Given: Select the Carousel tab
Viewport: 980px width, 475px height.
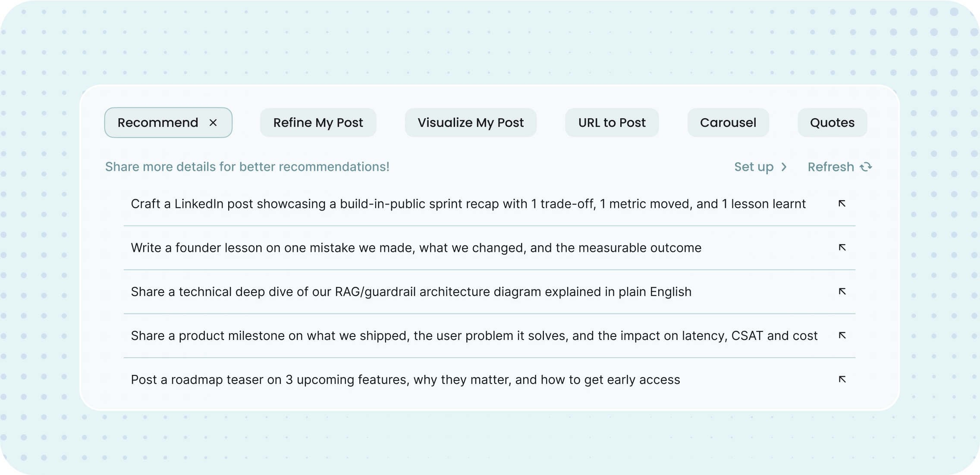Looking at the screenshot, I should click(728, 123).
